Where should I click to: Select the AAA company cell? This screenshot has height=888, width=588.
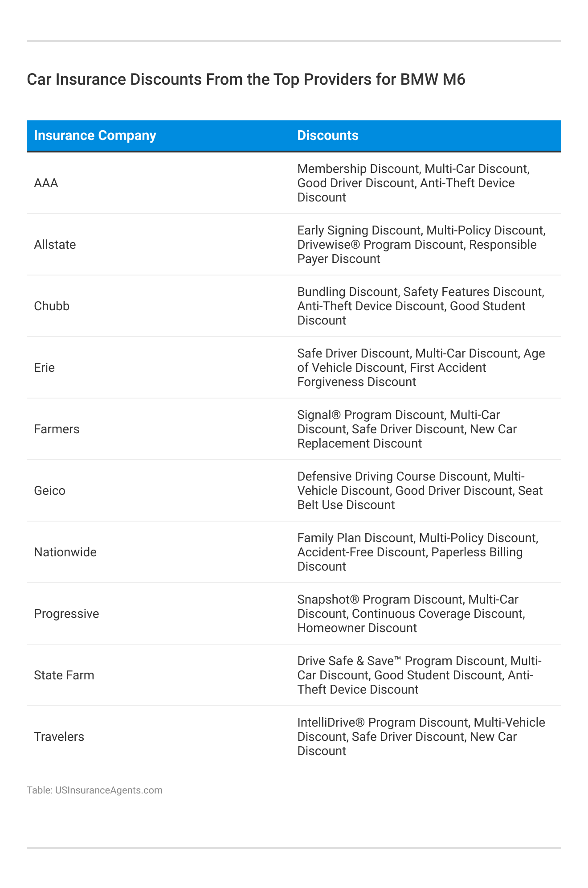tap(46, 183)
